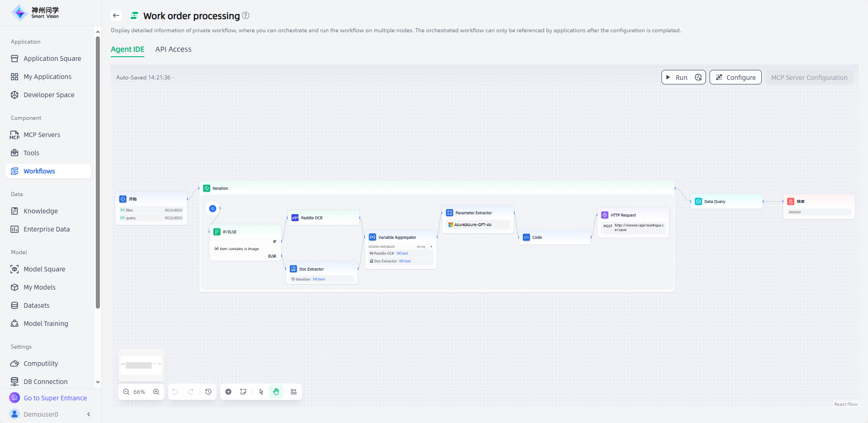
Task: Toggle hand pan mode
Action: pyautogui.click(x=276, y=392)
